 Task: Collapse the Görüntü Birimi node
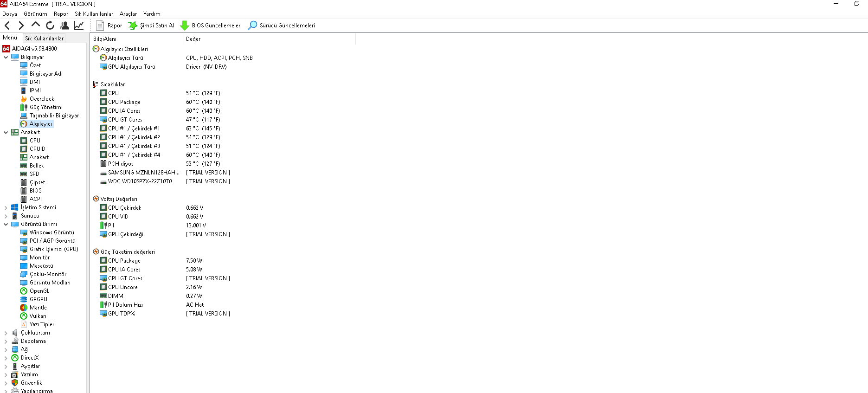point(6,224)
